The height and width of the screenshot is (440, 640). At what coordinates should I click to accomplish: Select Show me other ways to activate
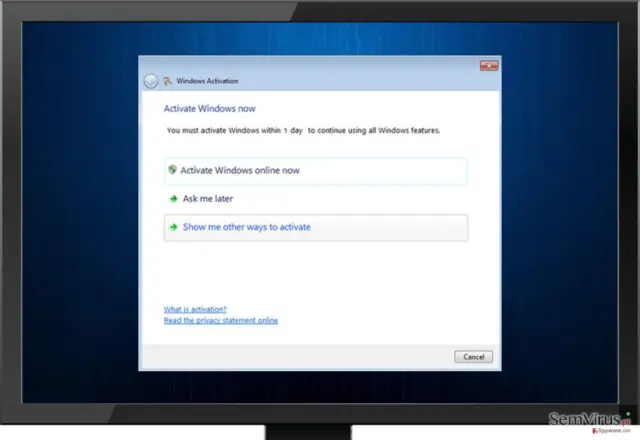(x=316, y=228)
